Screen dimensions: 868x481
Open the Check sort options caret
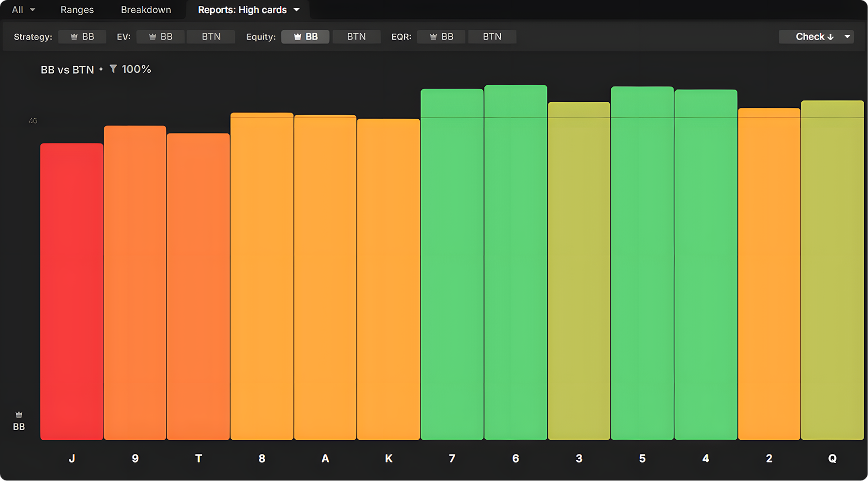point(847,36)
